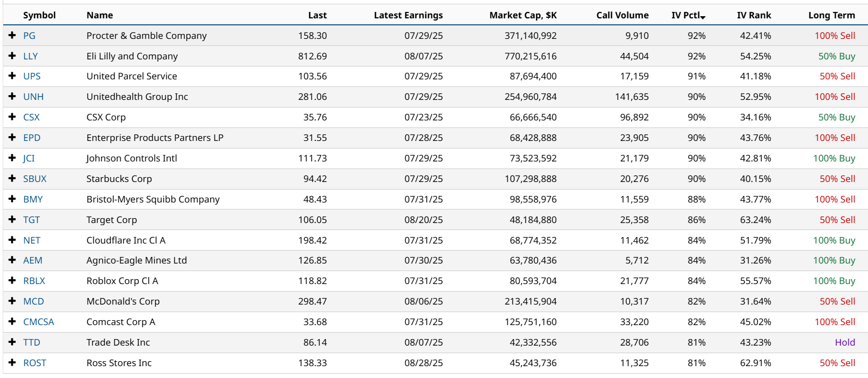Expand the CMCSA row plus icon

click(x=12, y=322)
